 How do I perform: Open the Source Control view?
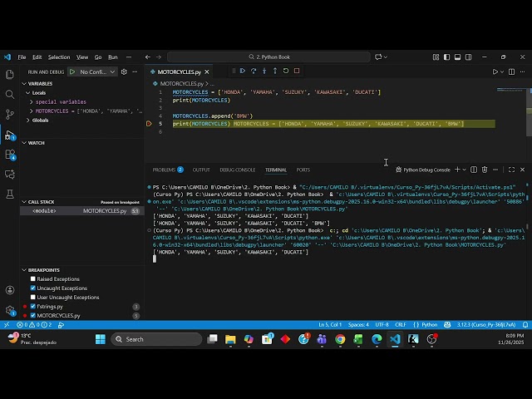coord(10,115)
